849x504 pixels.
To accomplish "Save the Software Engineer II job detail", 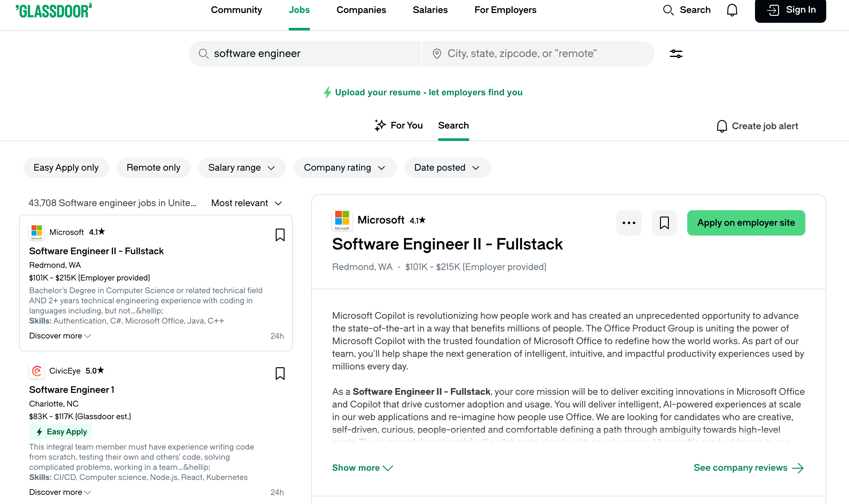I will coord(664,223).
